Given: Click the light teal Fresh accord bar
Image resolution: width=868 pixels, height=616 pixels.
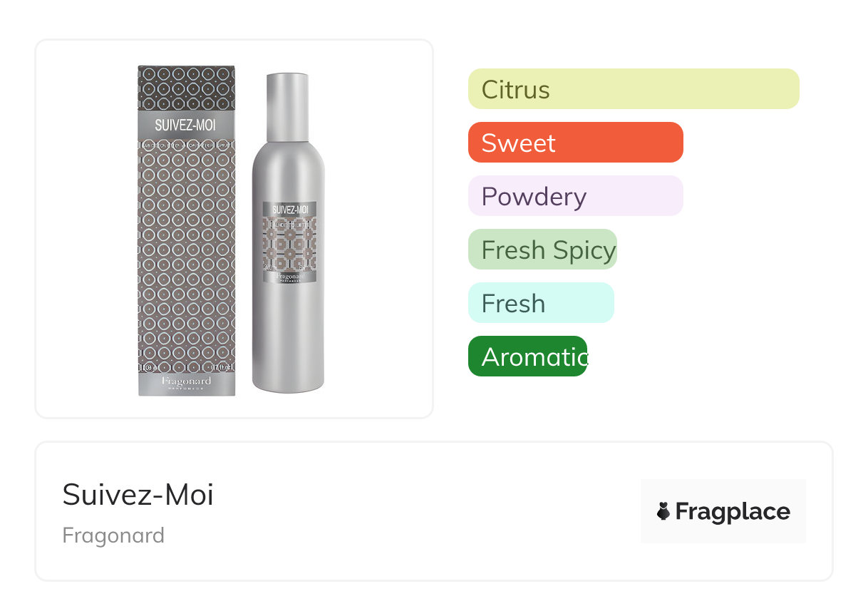Looking at the screenshot, I should pyautogui.click(x=541, y=303).
